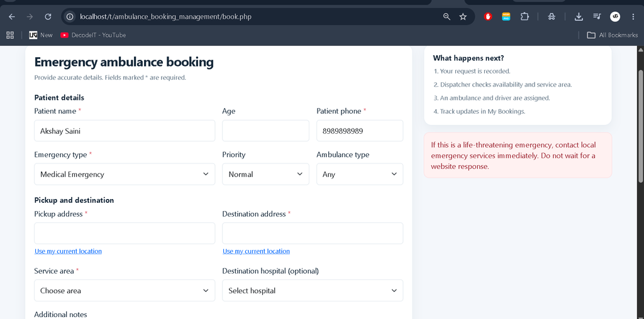Open the Service area Choose area dropdown
The height and width of the screenshot is (319, 644).
(x=125, y=291)
